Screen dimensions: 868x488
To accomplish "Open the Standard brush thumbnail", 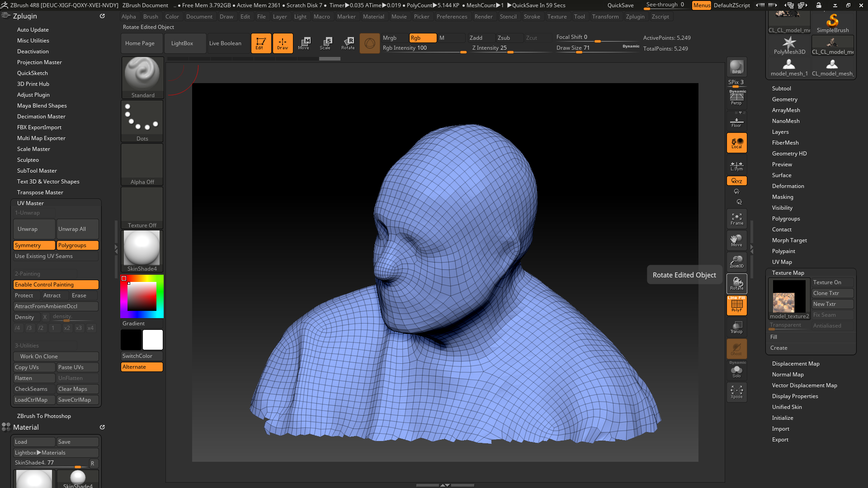I will point(142,77).
